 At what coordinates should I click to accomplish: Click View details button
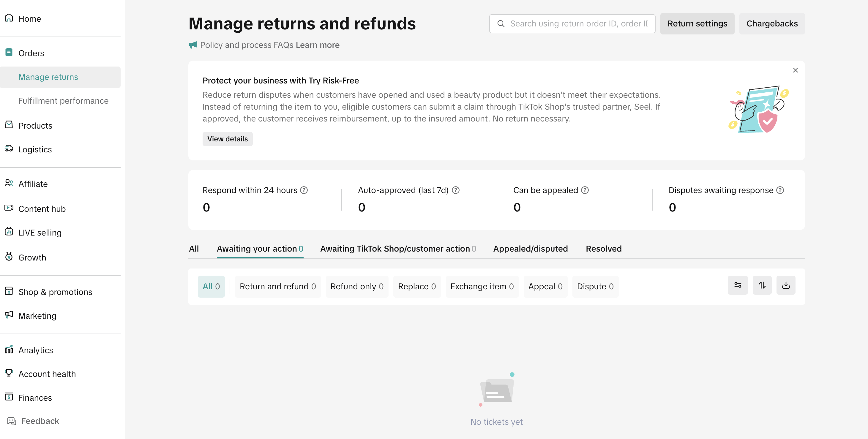coord(228,139)
